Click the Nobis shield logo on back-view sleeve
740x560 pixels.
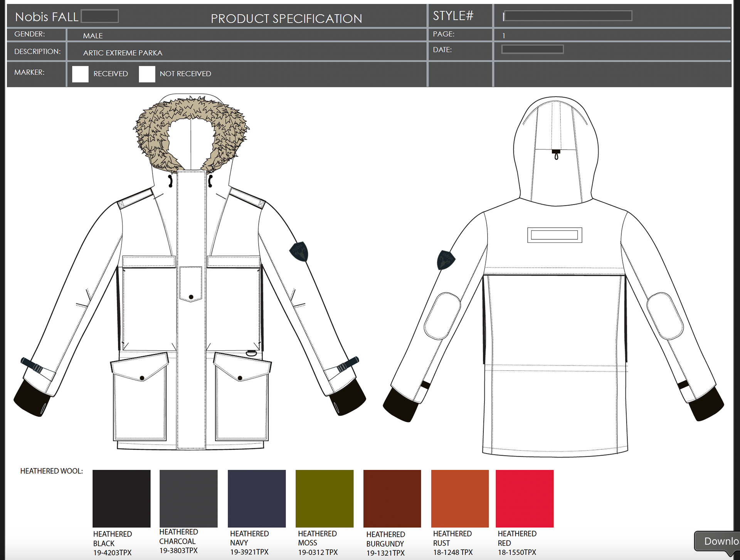(446, 260)
